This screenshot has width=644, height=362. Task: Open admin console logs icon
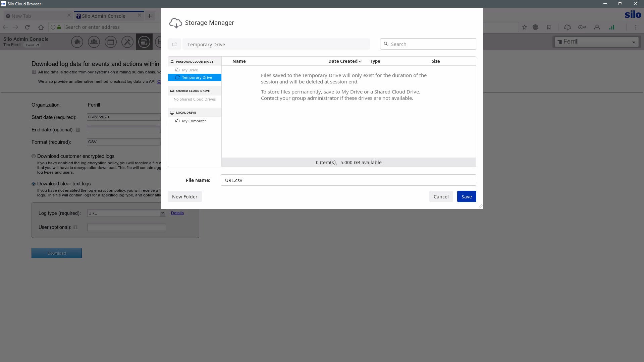pyautogui.click(x=144, y=42)
